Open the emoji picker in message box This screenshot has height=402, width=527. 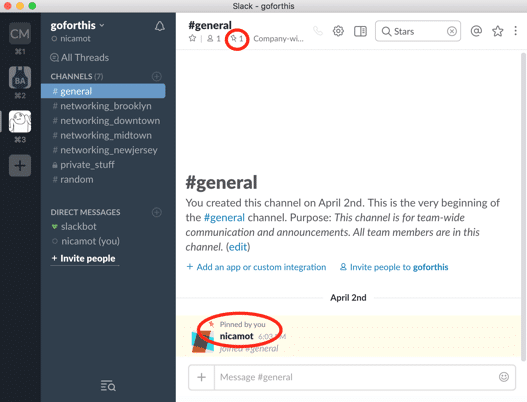coord(503,377)
